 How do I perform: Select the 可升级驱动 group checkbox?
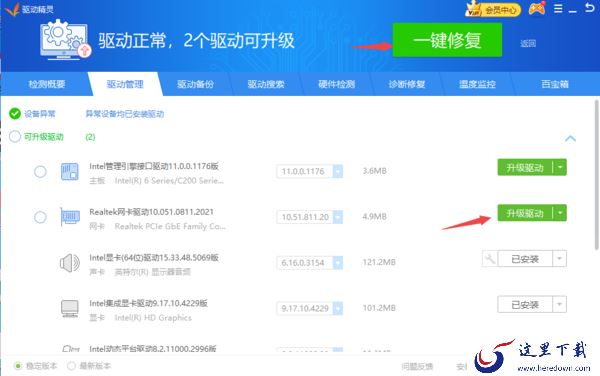coord(15,137)
